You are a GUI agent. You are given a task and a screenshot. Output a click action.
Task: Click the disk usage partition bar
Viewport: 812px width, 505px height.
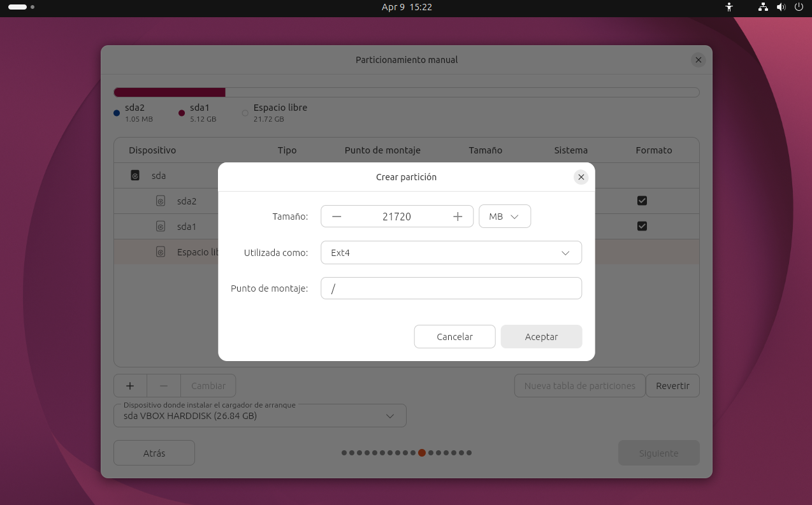(406, 92)
